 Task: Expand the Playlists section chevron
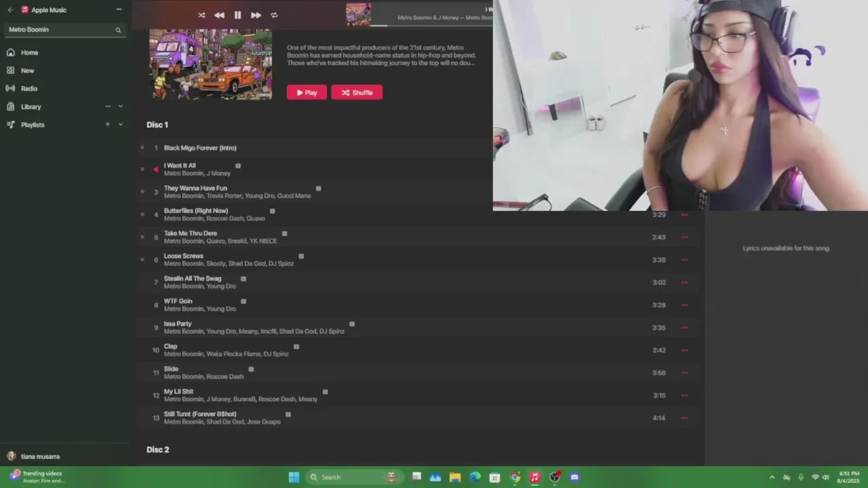(120, 125)
